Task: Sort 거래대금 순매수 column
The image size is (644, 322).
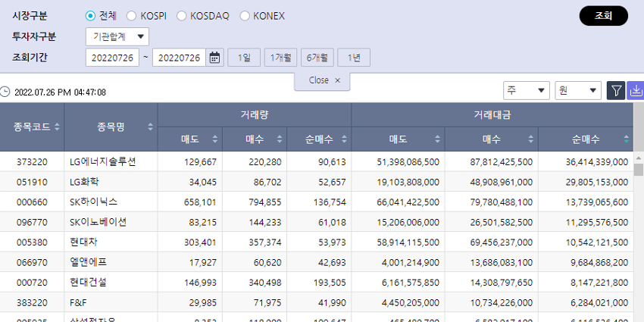Action: [x=626, y=139]
